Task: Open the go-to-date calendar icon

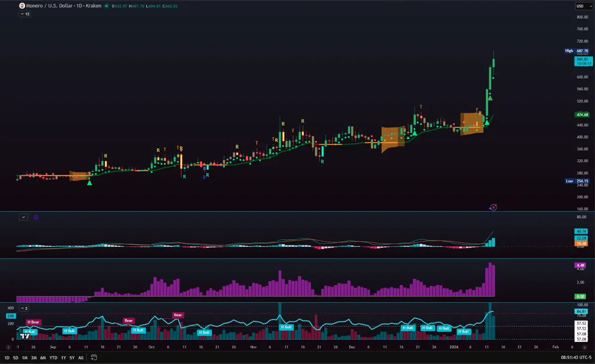Action: (x=93, y=357)
